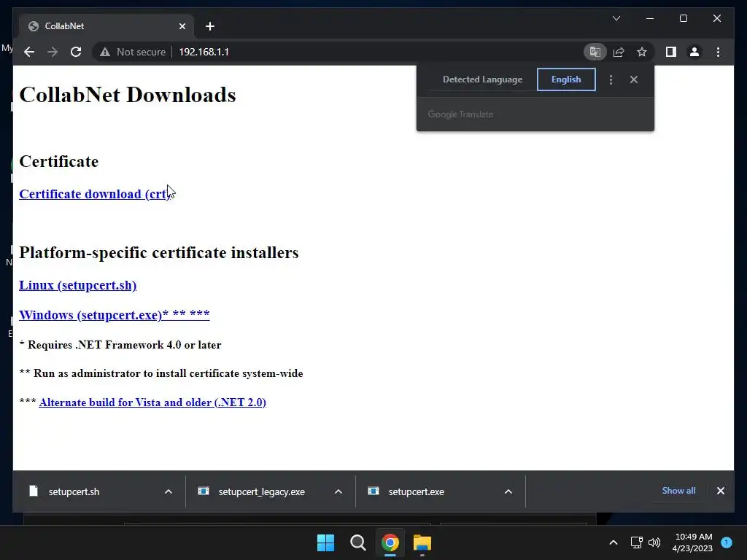Click Platform-specific certificate installers heading

158,252
